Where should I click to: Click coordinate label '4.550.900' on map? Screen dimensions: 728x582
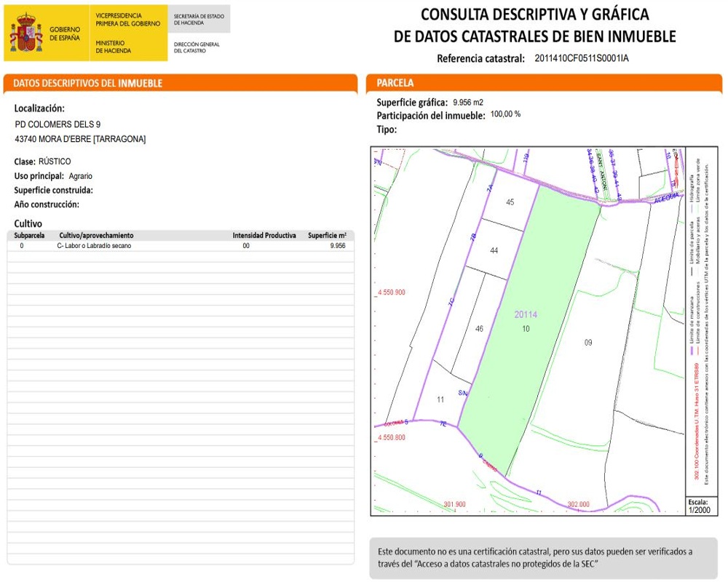(x=392, y=292)
